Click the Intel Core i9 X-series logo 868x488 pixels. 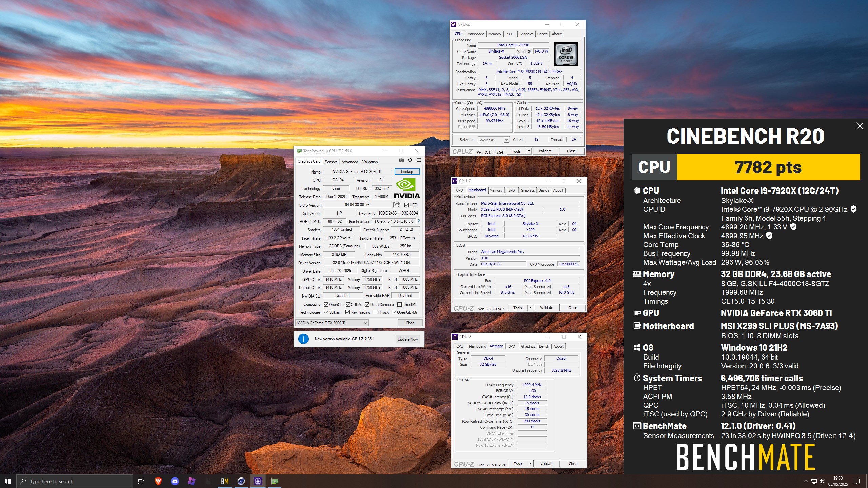click(x=566, y=54)
